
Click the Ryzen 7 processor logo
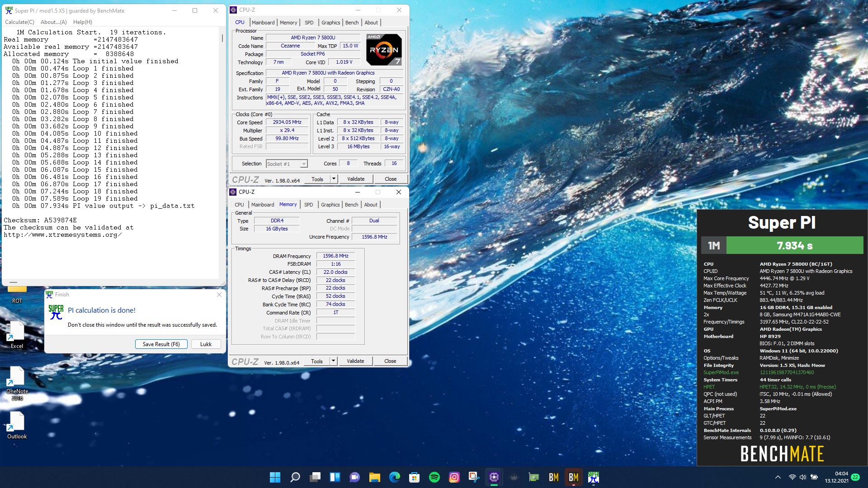[384, 50]
